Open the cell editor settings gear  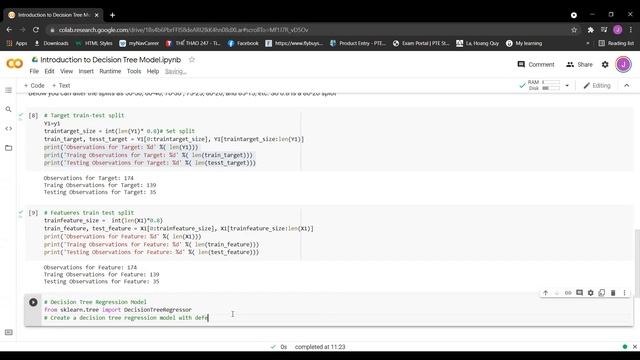[591, 293]
